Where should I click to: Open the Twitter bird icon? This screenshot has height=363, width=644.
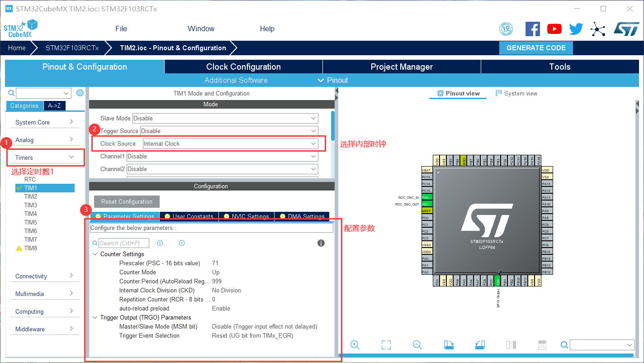pyautogui.click(x=576, y=29)
